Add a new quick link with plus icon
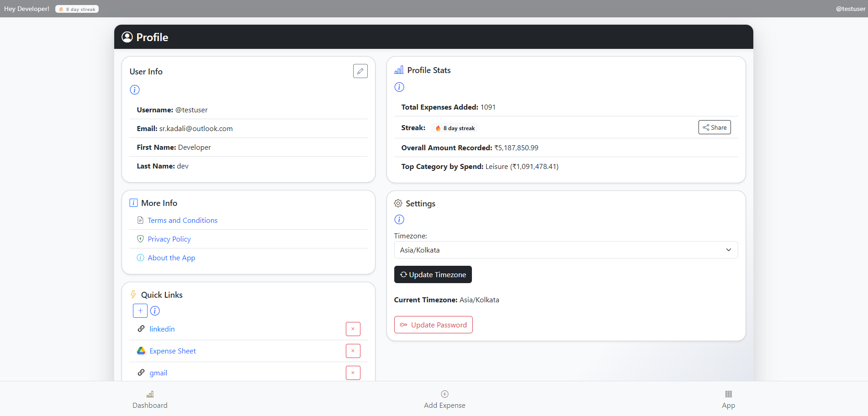868x416 pixels. point(140,311)
